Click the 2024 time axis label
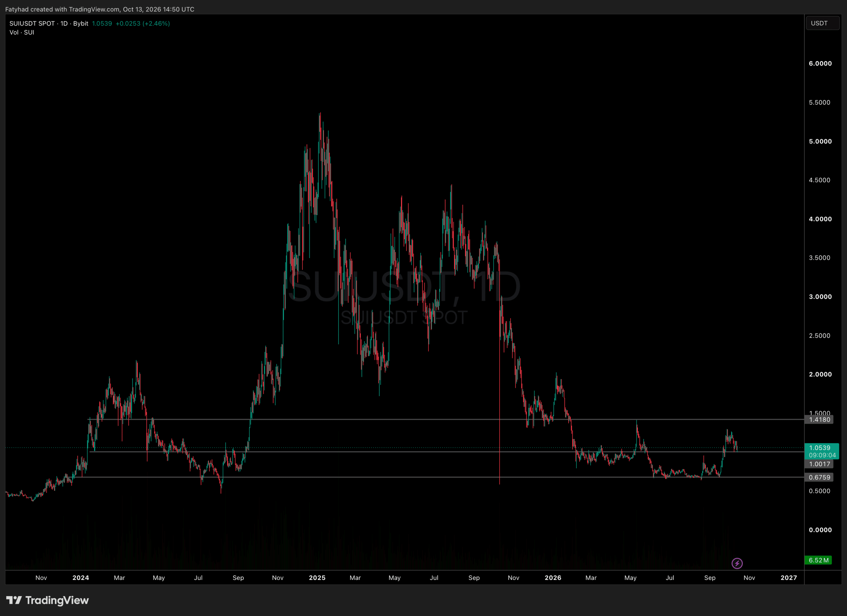Screen dimensions: 847x616 point(81,578)
